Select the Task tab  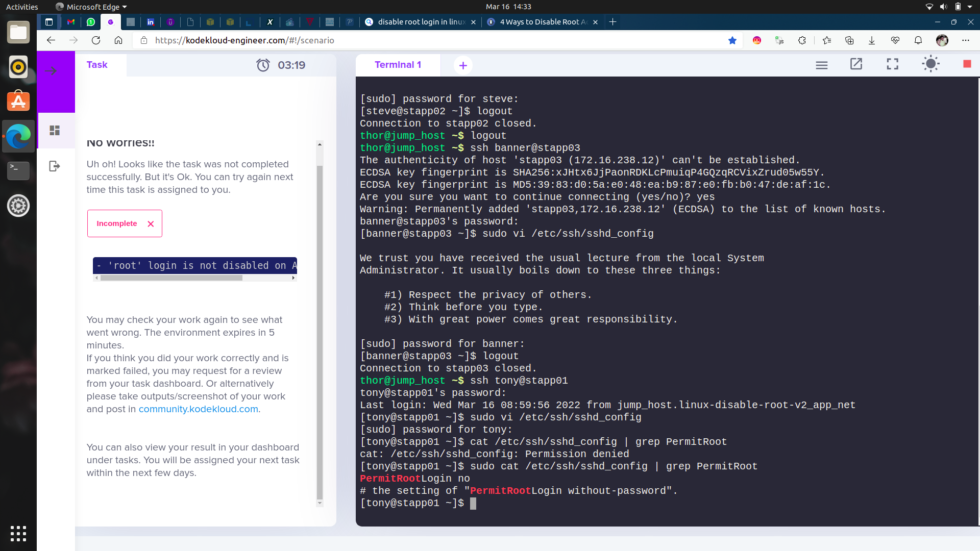97,65
